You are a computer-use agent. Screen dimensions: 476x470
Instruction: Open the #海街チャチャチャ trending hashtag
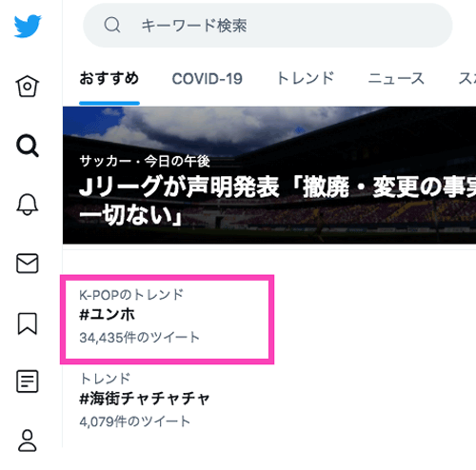pos(145,399)
